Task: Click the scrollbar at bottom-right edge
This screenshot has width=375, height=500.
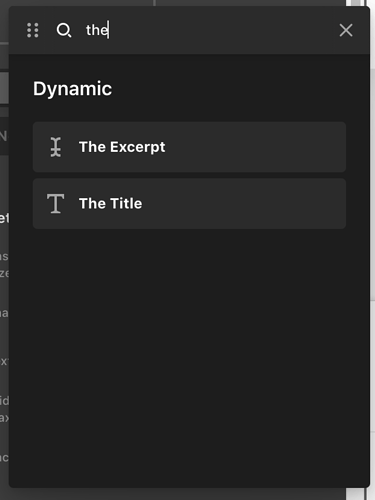Action: (x=356, y=494)
